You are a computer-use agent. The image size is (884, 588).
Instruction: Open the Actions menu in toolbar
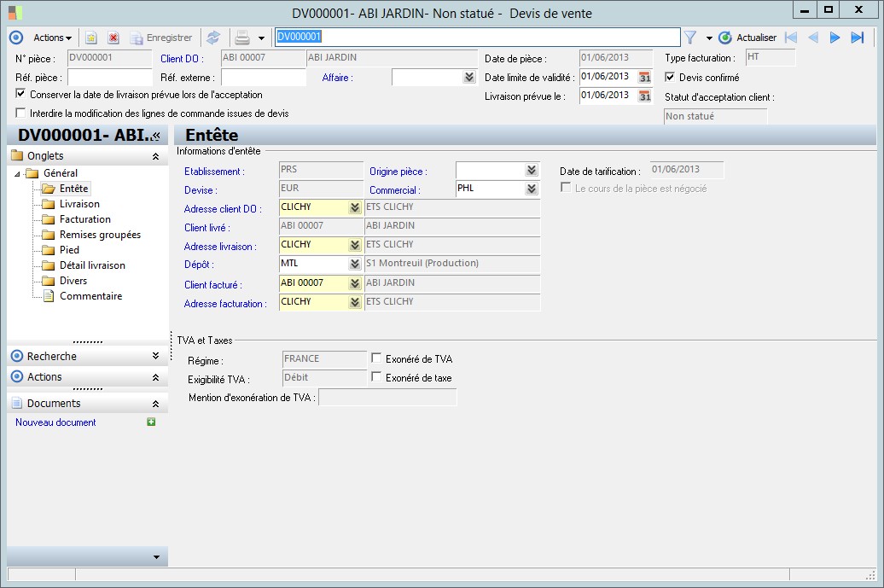point(52,38)
